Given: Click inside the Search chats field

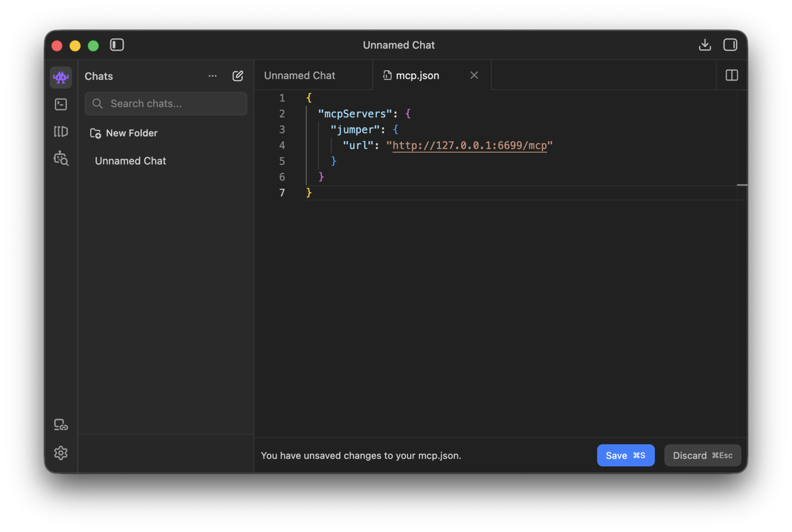Looking at the screenshot, I should [x=165, y=103].
